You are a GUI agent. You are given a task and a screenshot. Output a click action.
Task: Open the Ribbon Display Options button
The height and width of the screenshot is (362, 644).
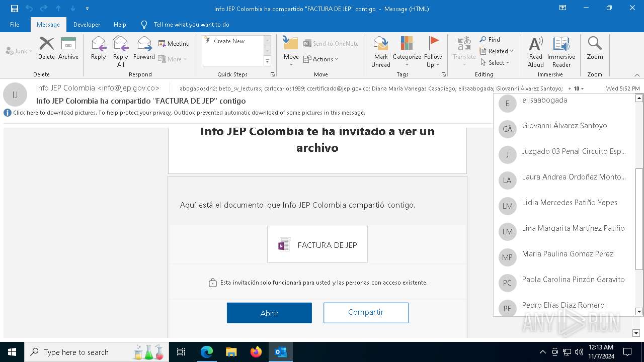(563, 8)
